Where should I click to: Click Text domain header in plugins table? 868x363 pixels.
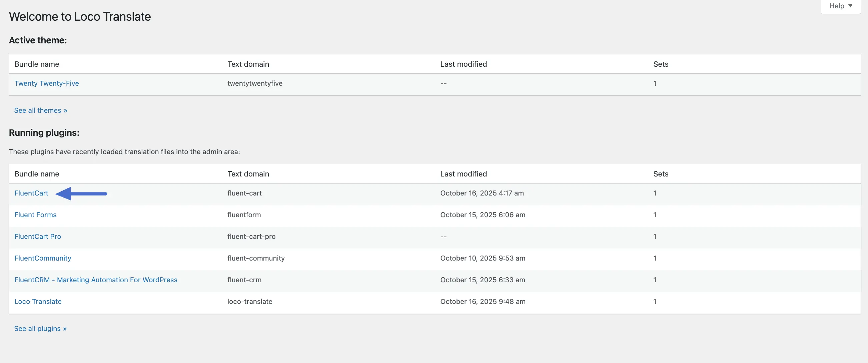248,174
